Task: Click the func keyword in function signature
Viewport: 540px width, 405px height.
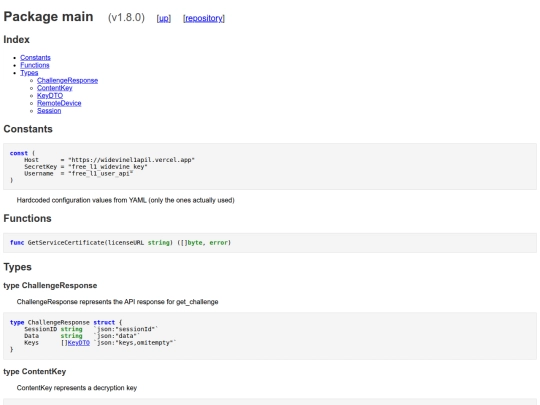Action: point(17,243)
